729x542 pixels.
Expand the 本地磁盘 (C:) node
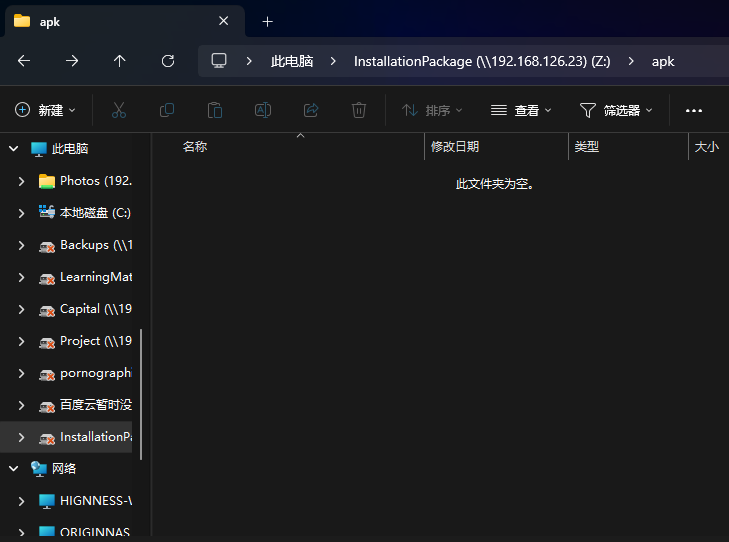(21, 213)
